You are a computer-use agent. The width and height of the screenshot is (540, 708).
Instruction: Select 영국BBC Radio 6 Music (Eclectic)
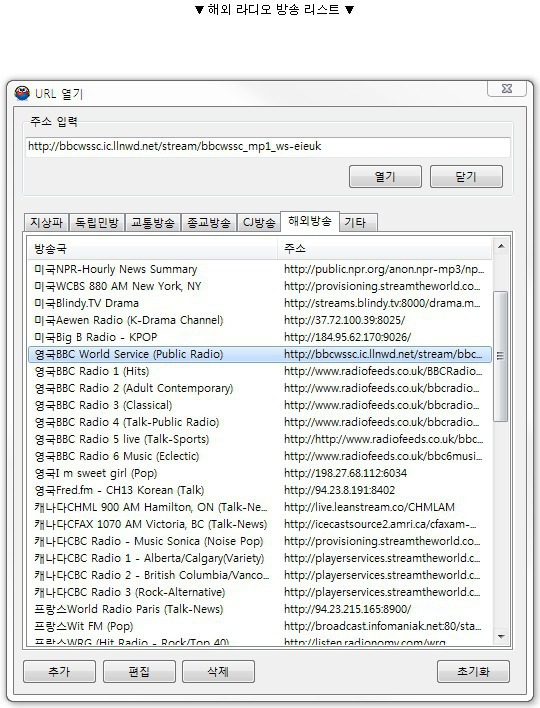coord(259,456)
